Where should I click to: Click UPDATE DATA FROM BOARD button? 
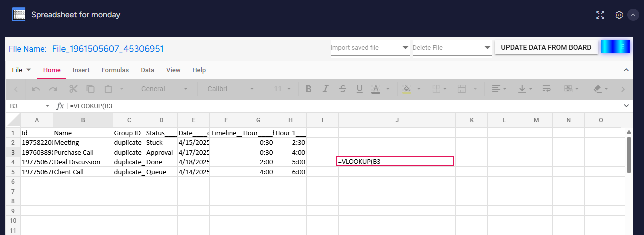click(546, 47)
